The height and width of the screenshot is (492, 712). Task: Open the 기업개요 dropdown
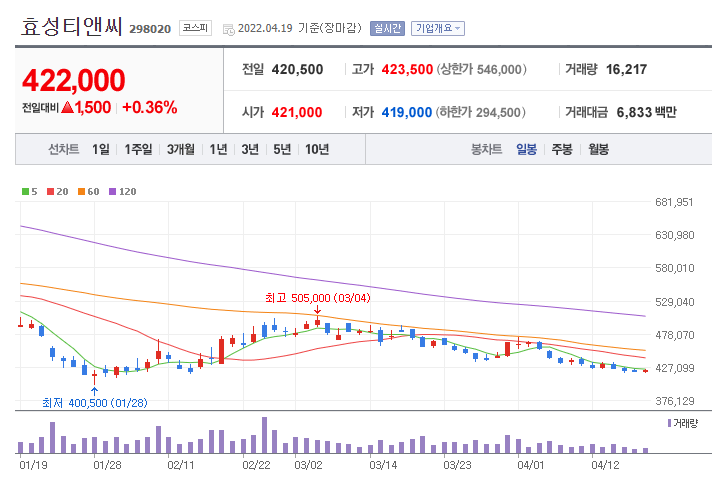point(438,28)
